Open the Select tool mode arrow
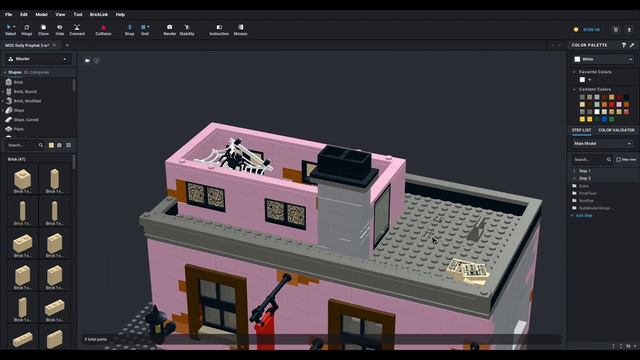This screenshot has height=360, width=640. click(15, 27)
